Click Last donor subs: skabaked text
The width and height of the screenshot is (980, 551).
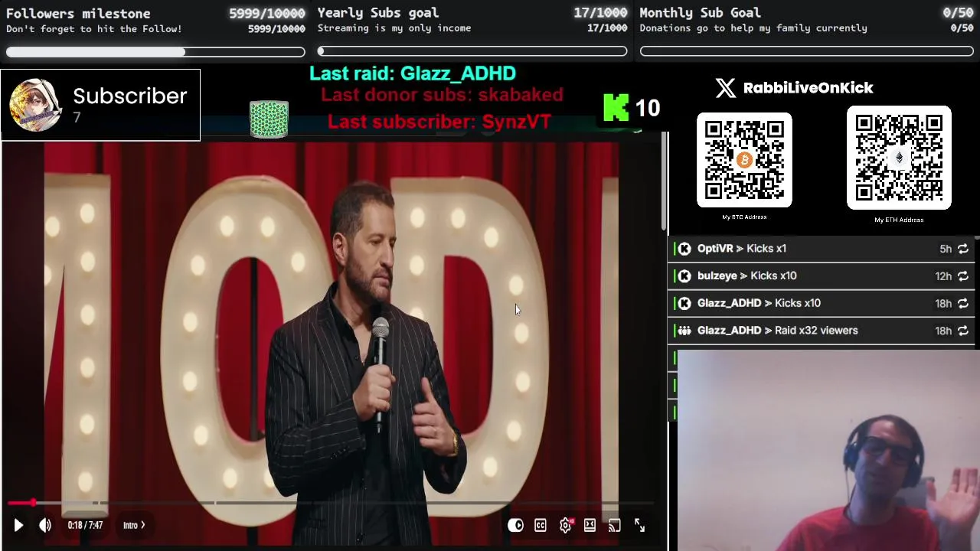[442, 95]
